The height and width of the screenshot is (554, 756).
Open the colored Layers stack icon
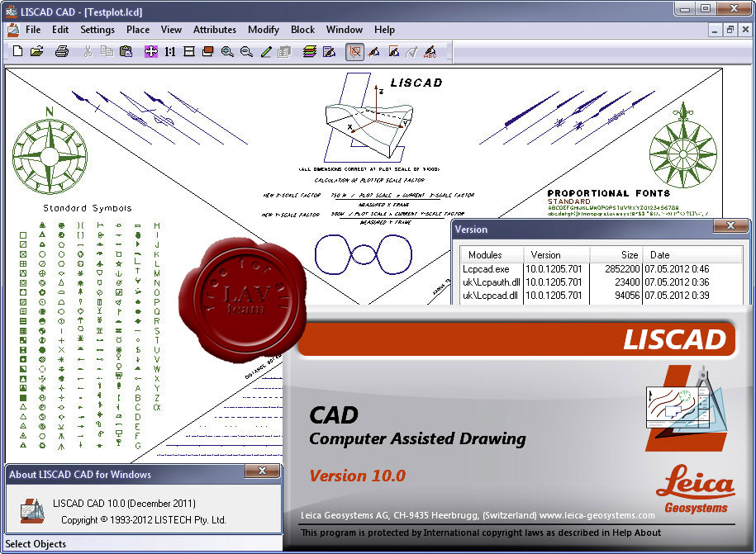click(x=310, y=51)
